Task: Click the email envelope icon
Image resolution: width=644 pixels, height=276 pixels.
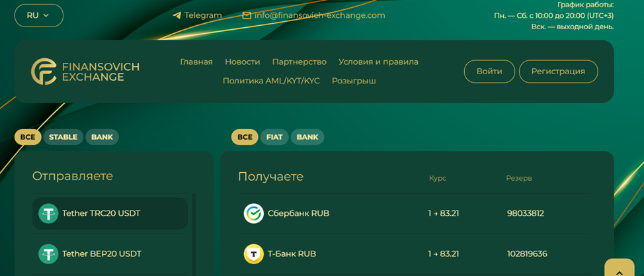Action: [x=247, y=16]
